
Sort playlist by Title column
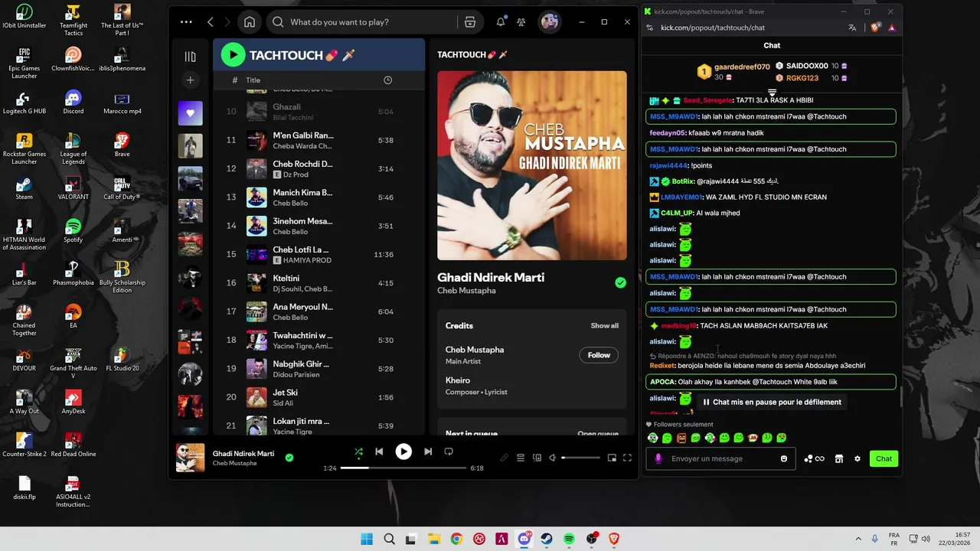pyautogui.click(x=253, y=80)
